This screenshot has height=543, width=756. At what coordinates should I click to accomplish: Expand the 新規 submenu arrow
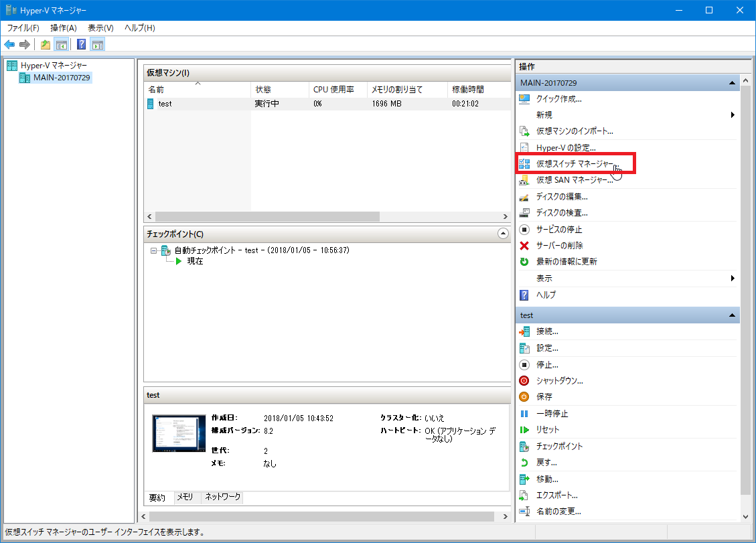733,114
